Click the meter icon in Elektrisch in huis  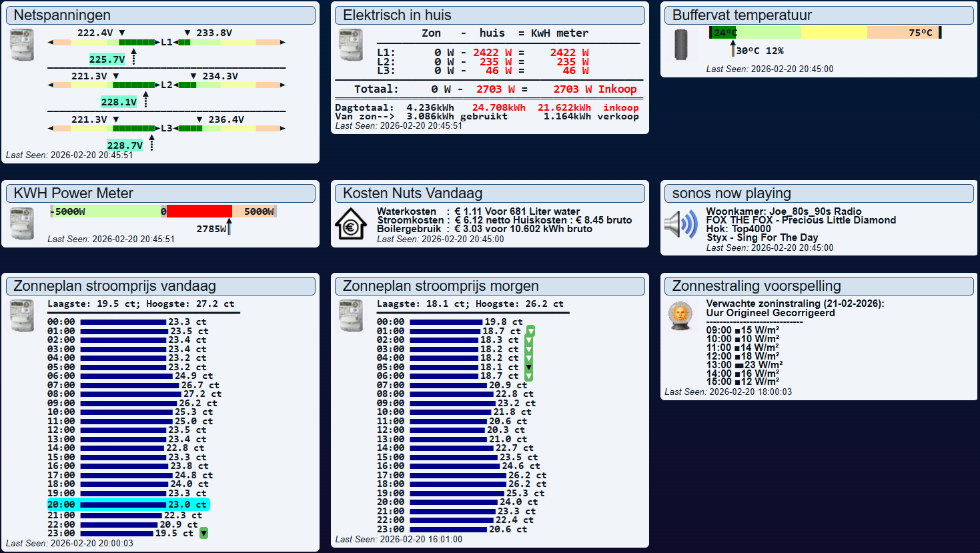tap(351, 45)
